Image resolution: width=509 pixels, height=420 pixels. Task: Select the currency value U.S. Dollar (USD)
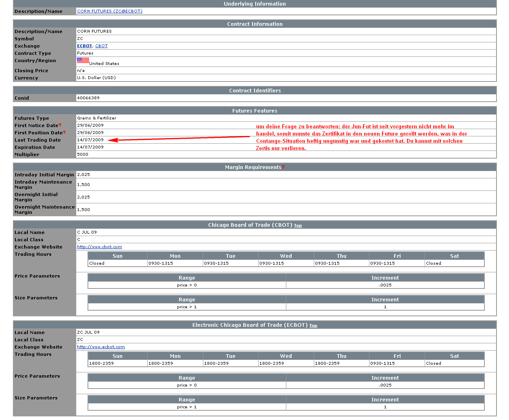(x=96, y=78)
